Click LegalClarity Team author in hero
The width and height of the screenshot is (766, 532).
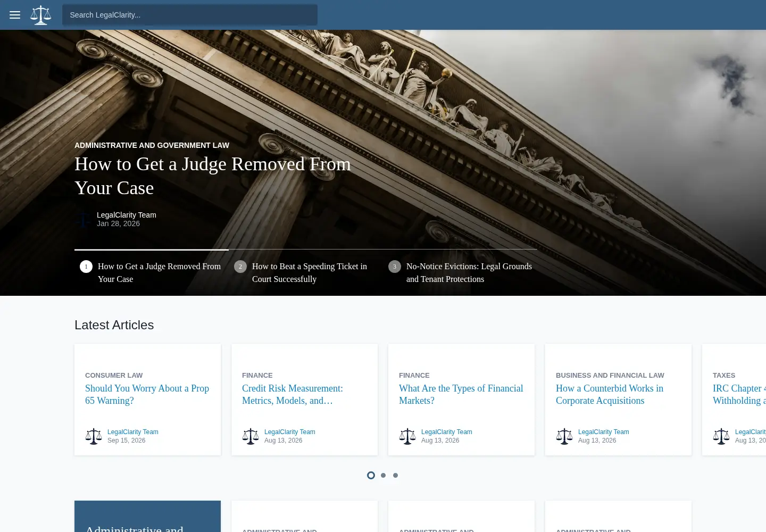click(x=127, y=215)
